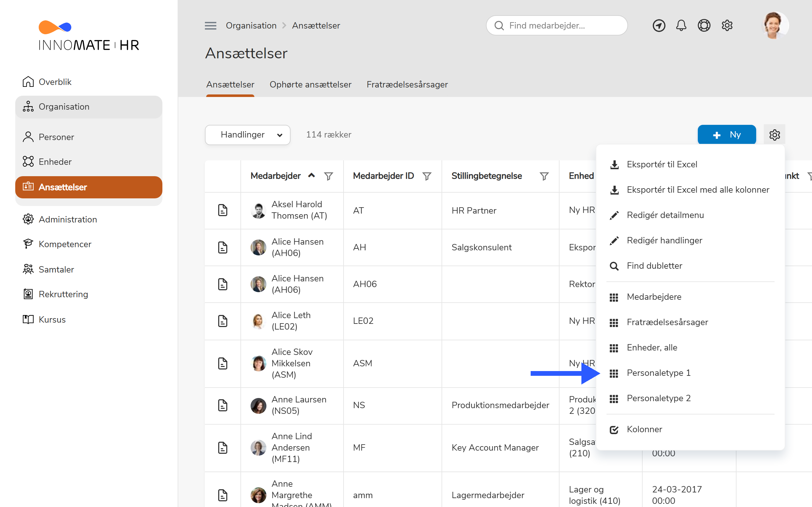Open the table settings gear beside Ny
812x507 pixels.
click(775, 134)
